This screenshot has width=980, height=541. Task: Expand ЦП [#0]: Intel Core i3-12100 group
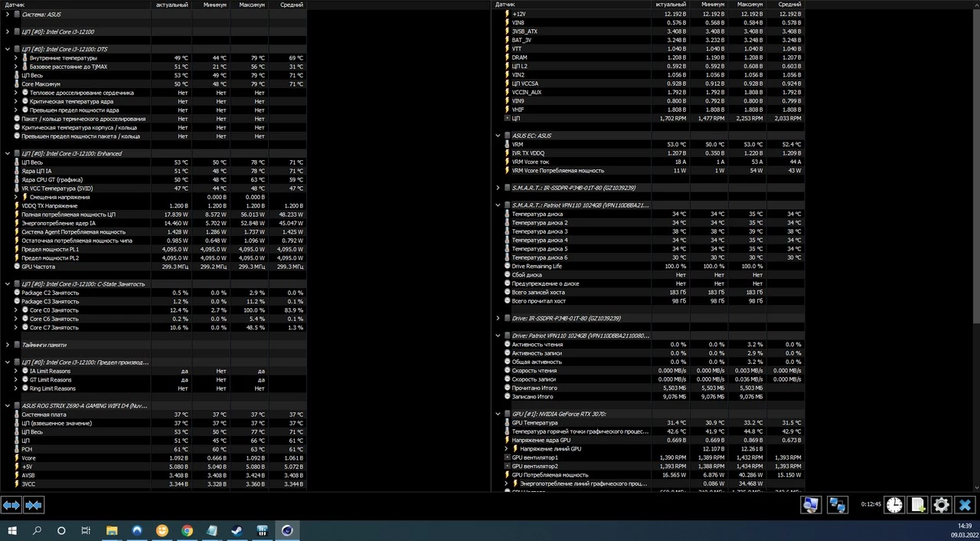pyautogui.click(x=8, y=31)
